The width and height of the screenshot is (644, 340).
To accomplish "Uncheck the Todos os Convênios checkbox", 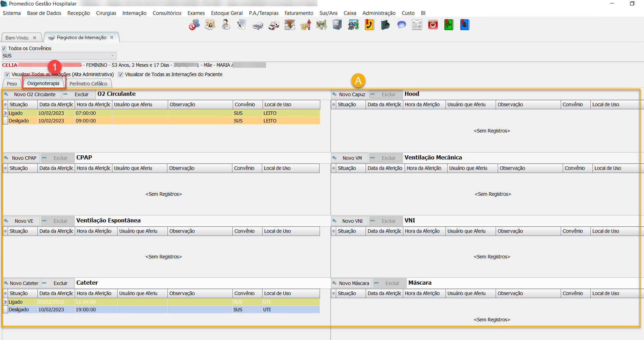I will click(x=4, y=49).
